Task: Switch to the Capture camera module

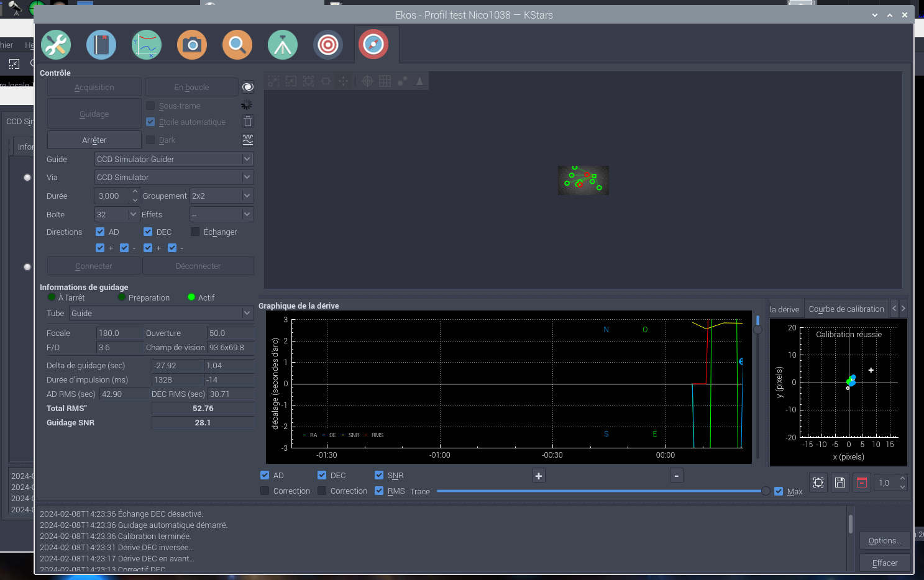Action: pos(192,45)
